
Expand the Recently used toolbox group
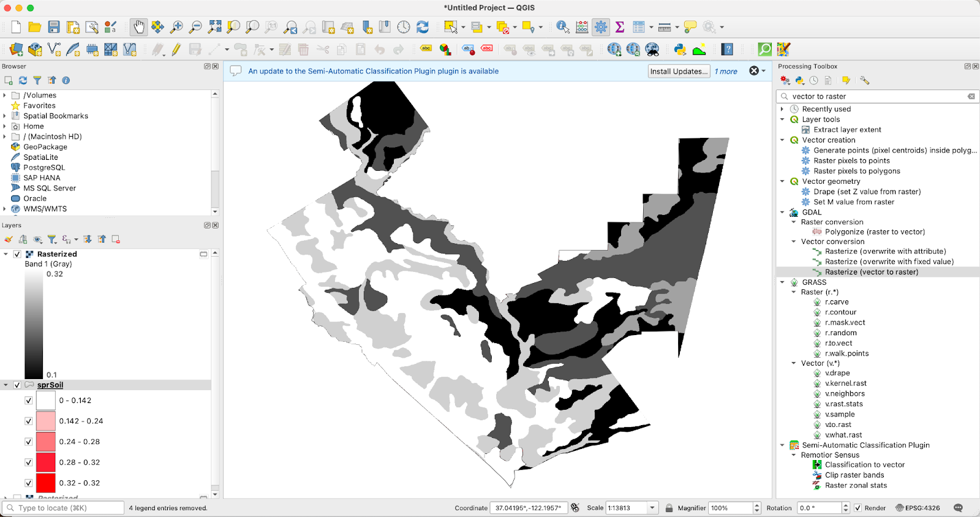782,109
